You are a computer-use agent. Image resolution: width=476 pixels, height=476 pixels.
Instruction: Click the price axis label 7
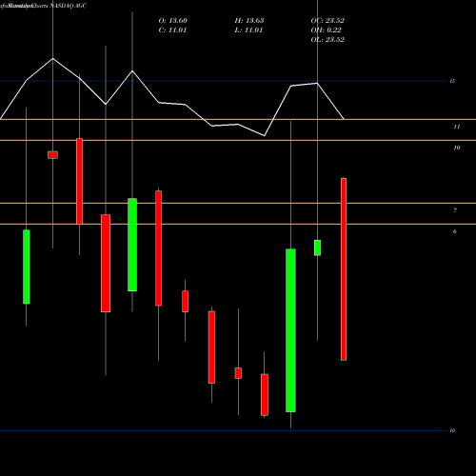455,210
